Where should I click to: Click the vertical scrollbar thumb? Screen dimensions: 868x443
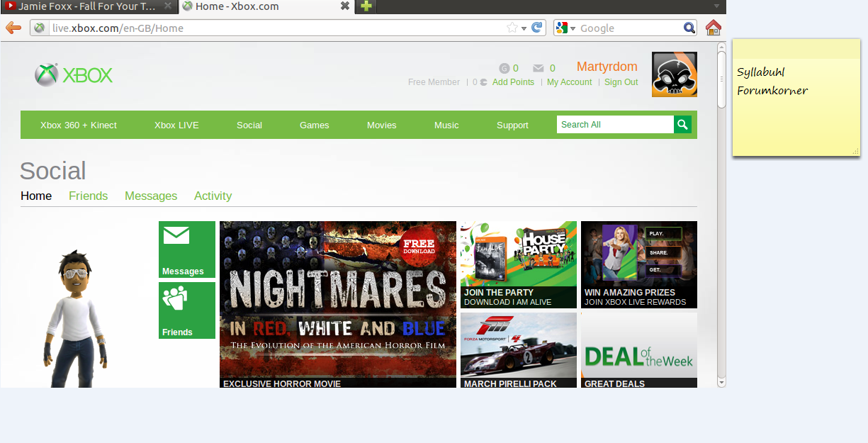(721, 80)
